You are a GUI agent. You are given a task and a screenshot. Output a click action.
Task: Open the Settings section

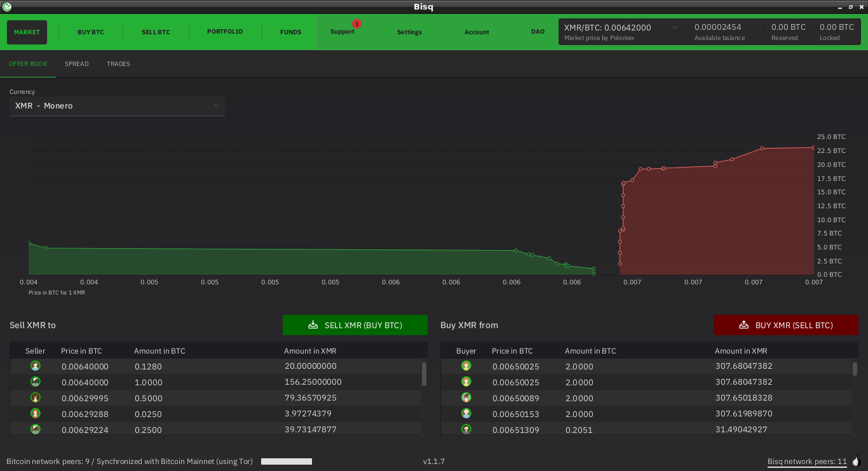pos(409,32)
